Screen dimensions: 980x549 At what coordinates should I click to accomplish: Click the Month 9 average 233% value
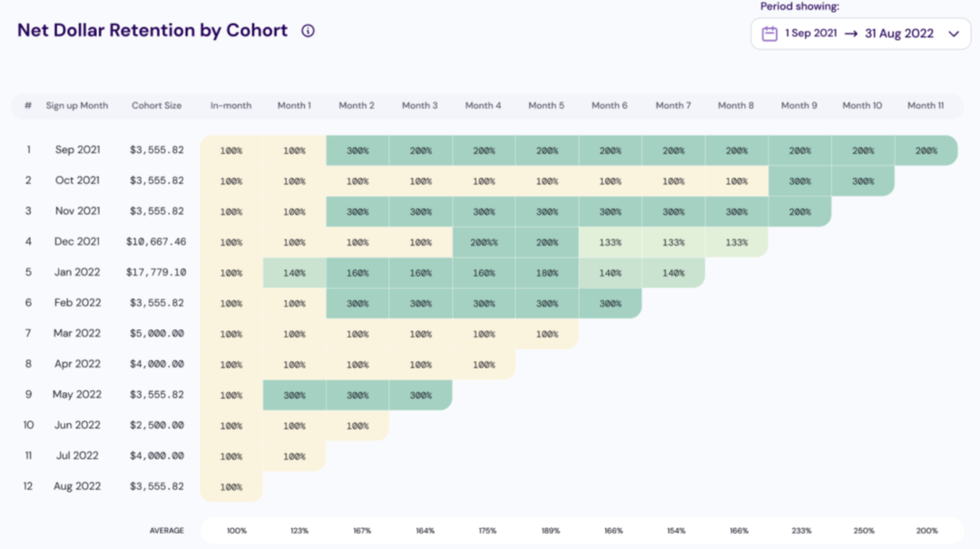pyautogui.click(x=799, y=530)
